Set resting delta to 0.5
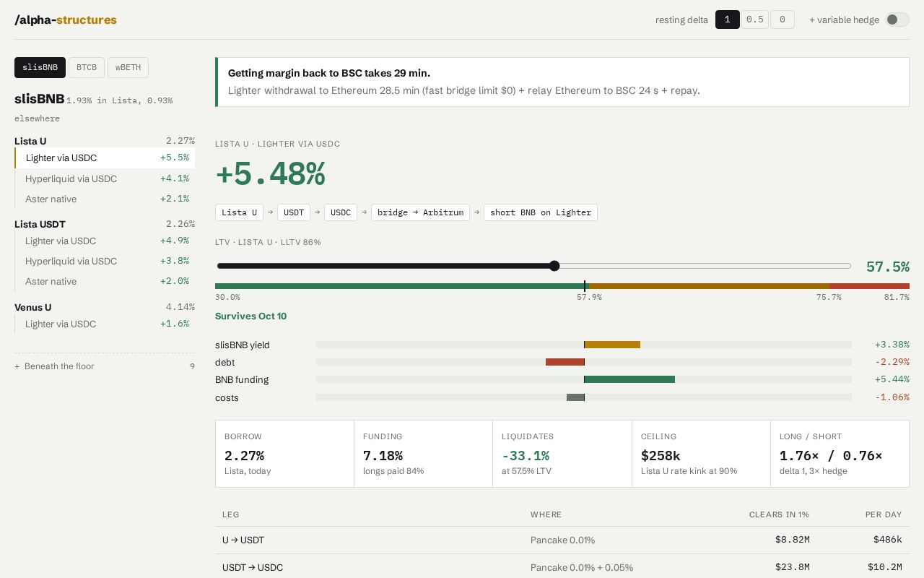This screenshot has height=578, width=924. click(x=755, y=20)
